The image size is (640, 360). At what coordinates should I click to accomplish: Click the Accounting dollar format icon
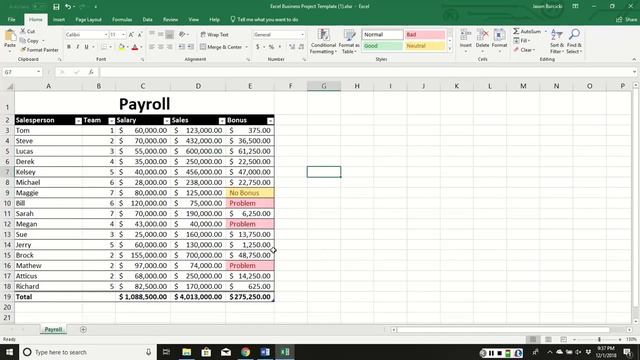(x=258, y=47)
